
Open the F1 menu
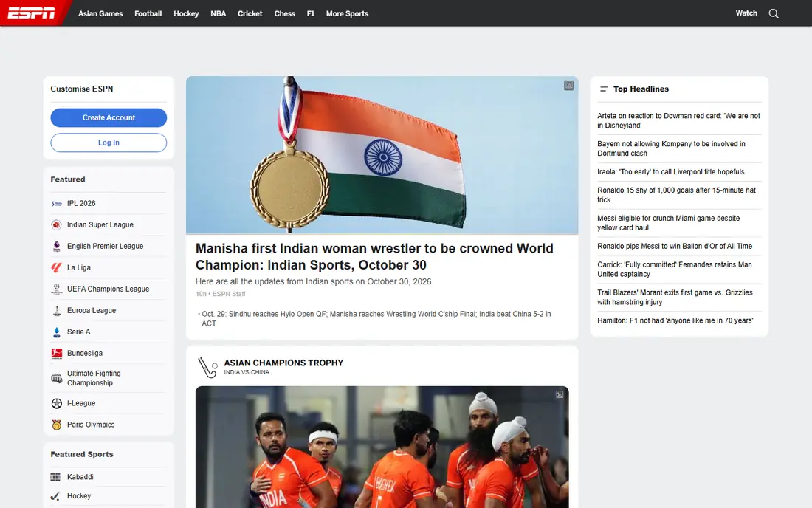click(x=311, y=13)
